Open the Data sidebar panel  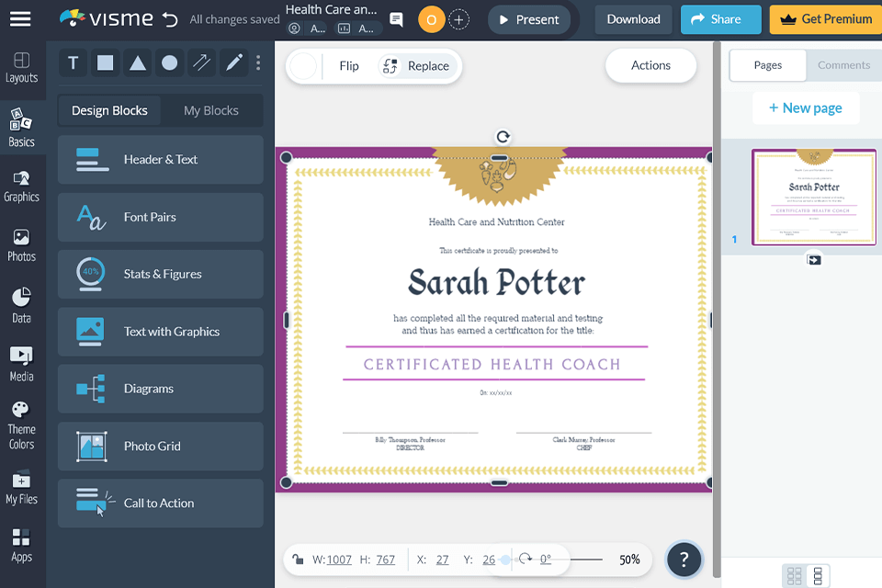point(21,306)
